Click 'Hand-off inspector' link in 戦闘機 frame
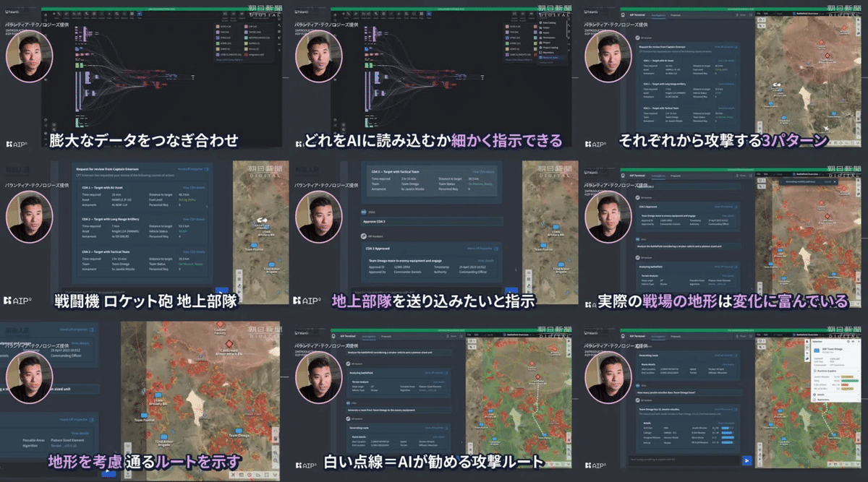The image size is (868, 482). (193, 169)
